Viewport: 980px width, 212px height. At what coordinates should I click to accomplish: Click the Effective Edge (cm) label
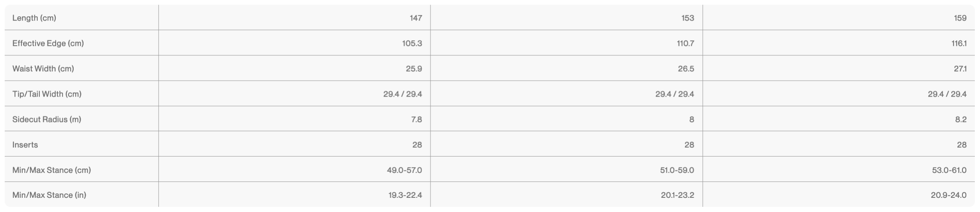48,43
